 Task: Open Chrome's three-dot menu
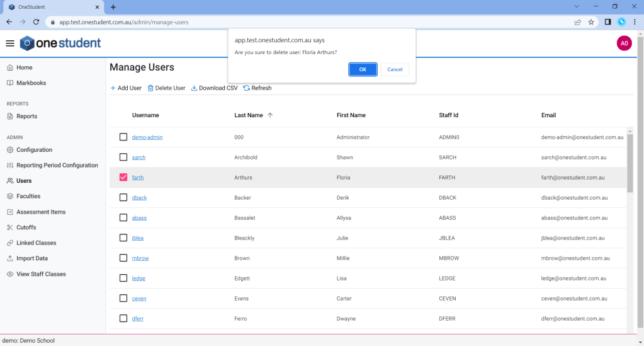pos(635,22)
